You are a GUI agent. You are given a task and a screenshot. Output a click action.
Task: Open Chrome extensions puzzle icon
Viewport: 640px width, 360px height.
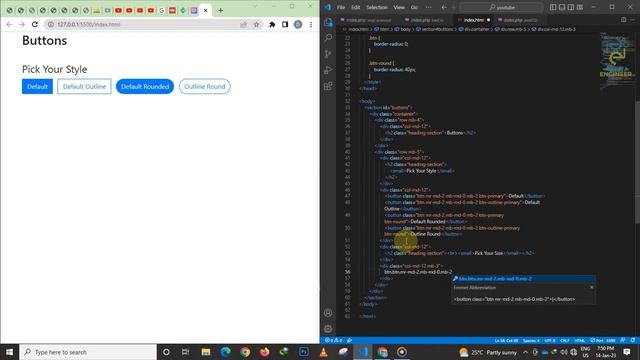272,24
